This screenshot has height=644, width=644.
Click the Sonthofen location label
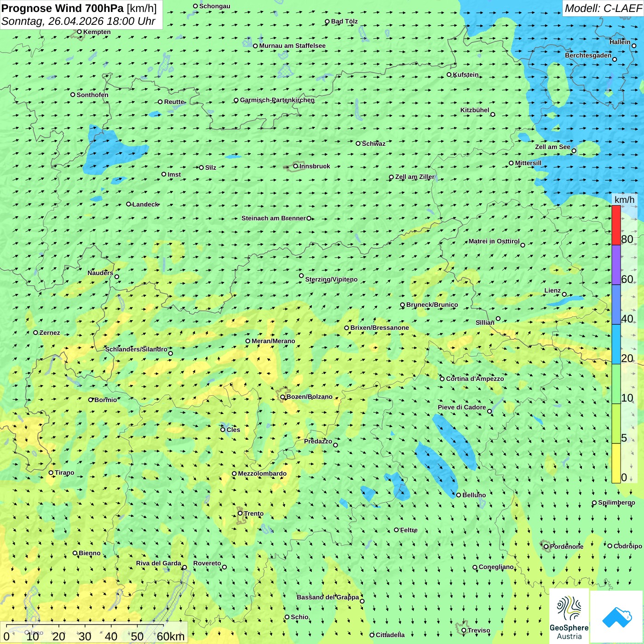point(92,95)
